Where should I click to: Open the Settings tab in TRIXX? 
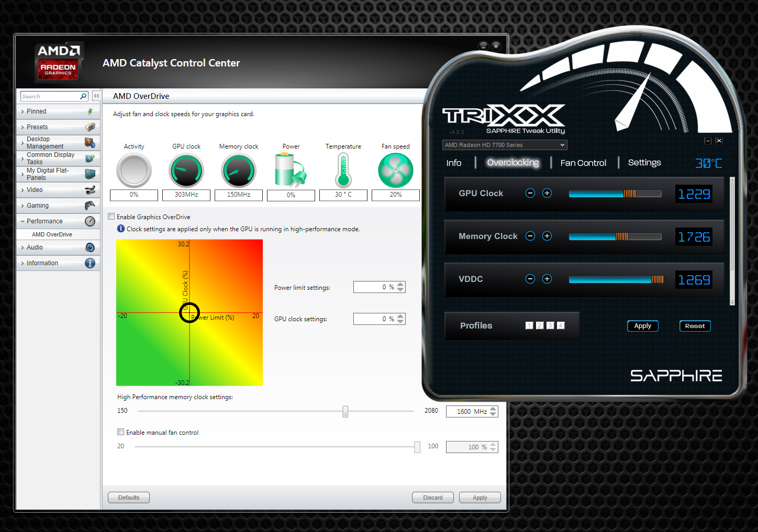[x=644, y=163]
